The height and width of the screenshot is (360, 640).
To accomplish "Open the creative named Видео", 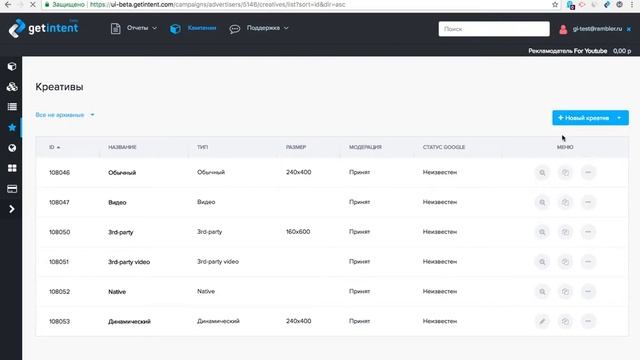I will [x=117, y=202].
